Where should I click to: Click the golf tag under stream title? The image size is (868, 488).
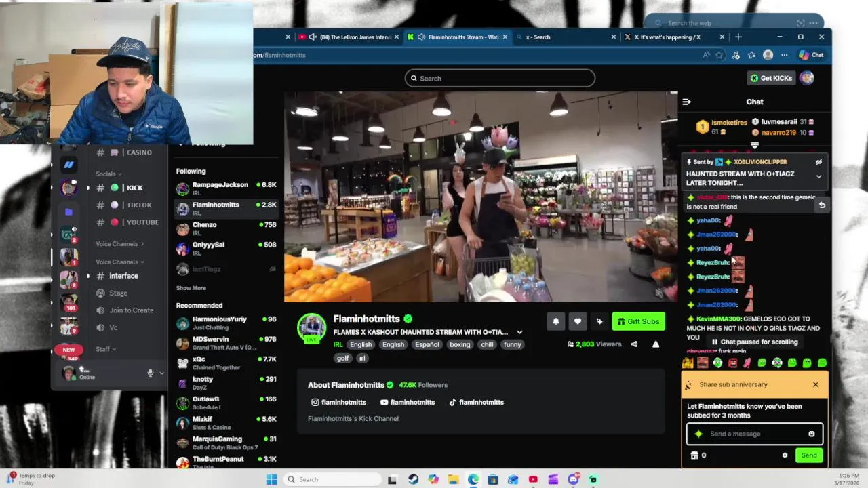(x=342, y=358)
